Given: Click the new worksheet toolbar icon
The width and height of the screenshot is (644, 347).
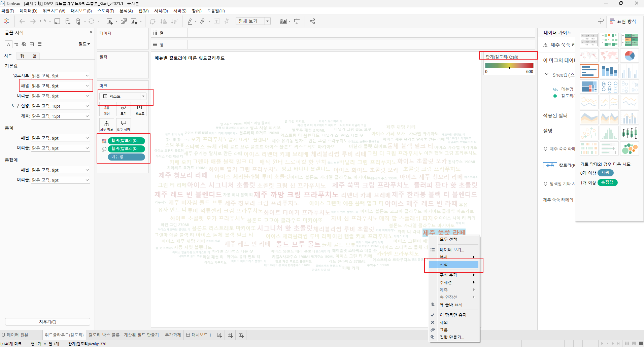Looking at the screenshot, I should coord(110,21).
